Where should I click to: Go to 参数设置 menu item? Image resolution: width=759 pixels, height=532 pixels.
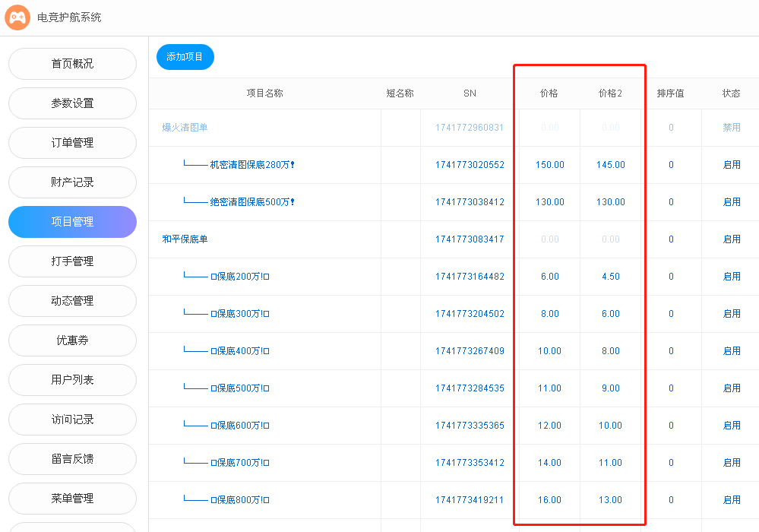pos(72,103)
